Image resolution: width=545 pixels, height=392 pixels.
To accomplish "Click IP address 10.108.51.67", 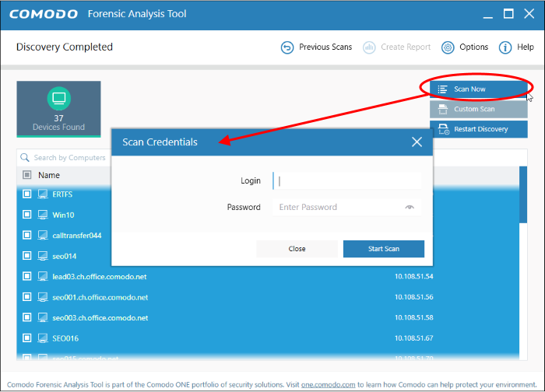I will point(413,338).
